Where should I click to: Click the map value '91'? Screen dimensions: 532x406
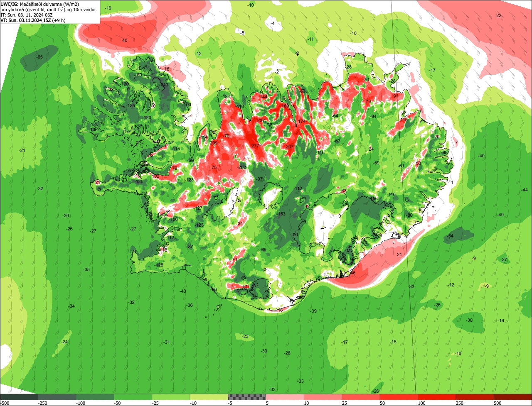396,96
